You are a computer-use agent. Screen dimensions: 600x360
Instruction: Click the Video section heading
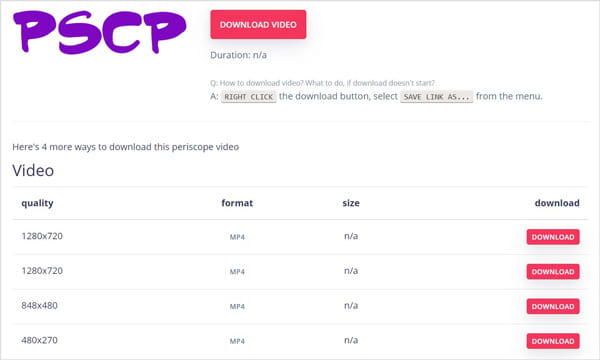click(33, 171)
